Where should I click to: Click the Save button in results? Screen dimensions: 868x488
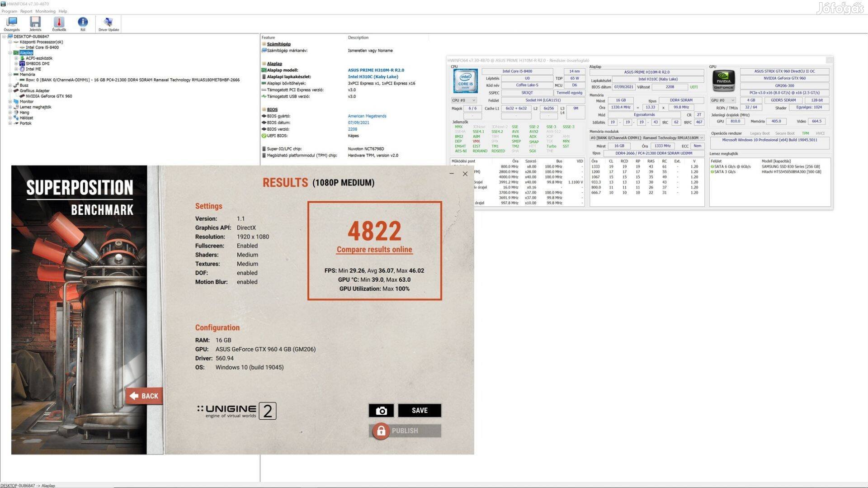coord(420,410)
